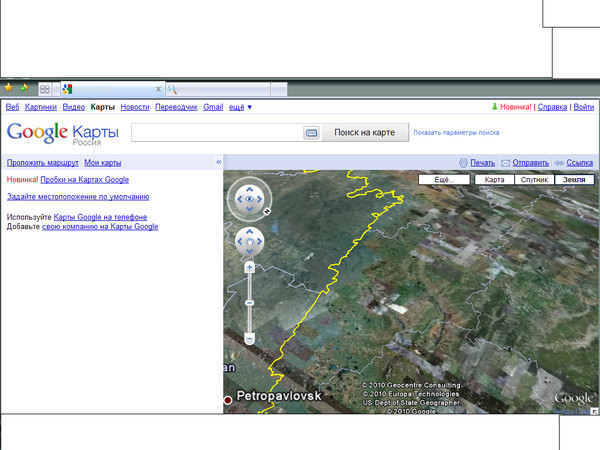
Task: Click the map search input field
Action: click(217, 132)
